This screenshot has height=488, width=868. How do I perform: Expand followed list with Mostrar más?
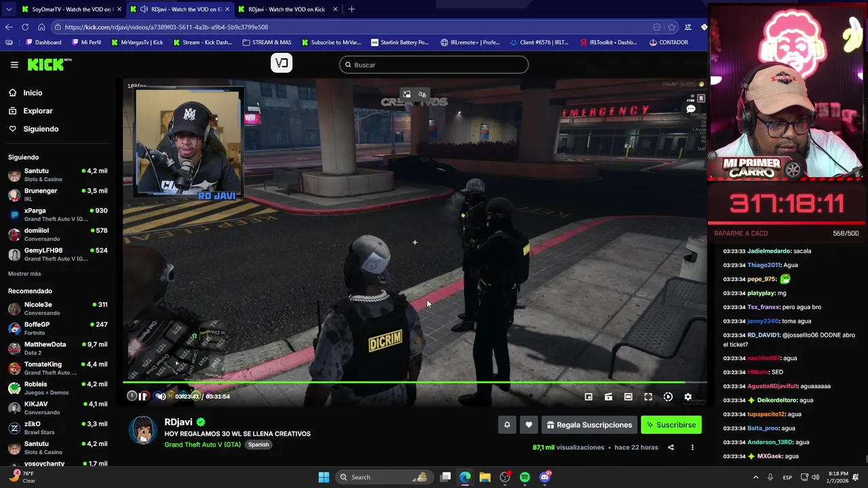(x=24, y=274)
